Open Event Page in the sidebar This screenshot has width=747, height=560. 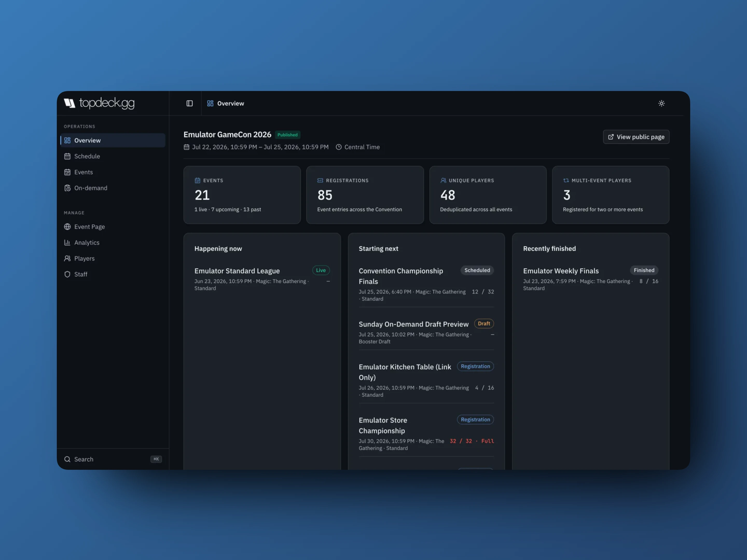(x=113, y=227)
